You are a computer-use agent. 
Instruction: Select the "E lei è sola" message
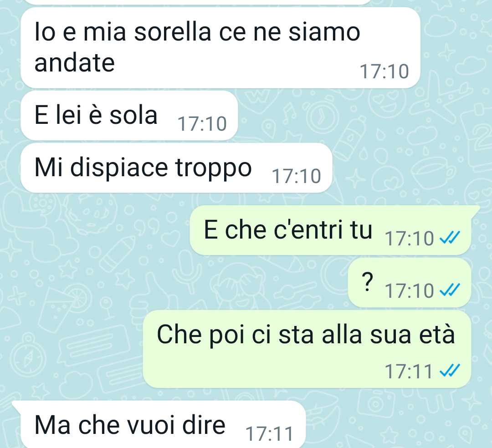129,116
